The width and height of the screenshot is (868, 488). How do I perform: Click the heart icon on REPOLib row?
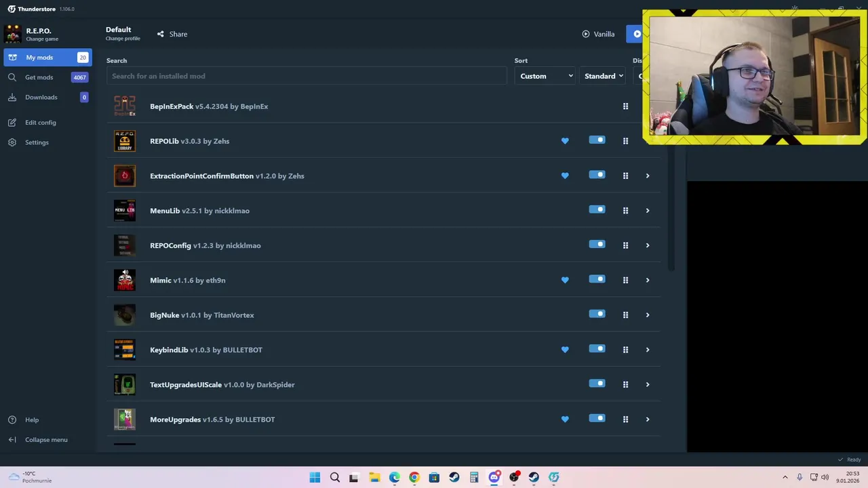tap(565, 141)
